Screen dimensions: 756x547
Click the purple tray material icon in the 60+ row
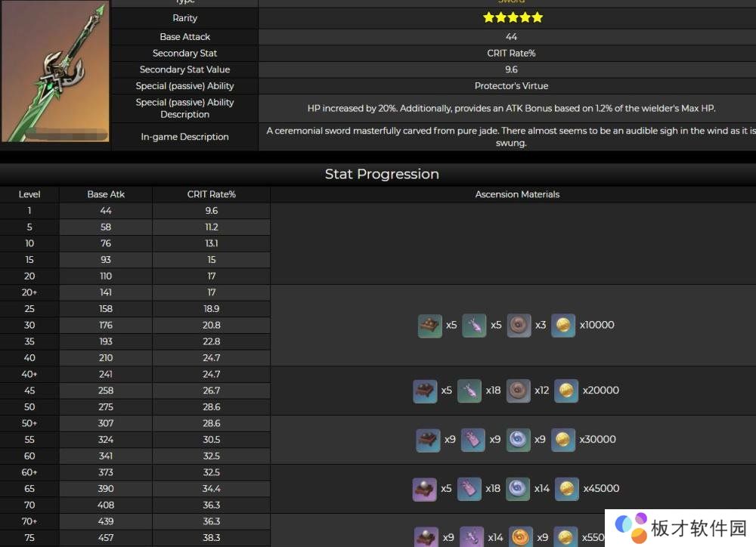425,489
